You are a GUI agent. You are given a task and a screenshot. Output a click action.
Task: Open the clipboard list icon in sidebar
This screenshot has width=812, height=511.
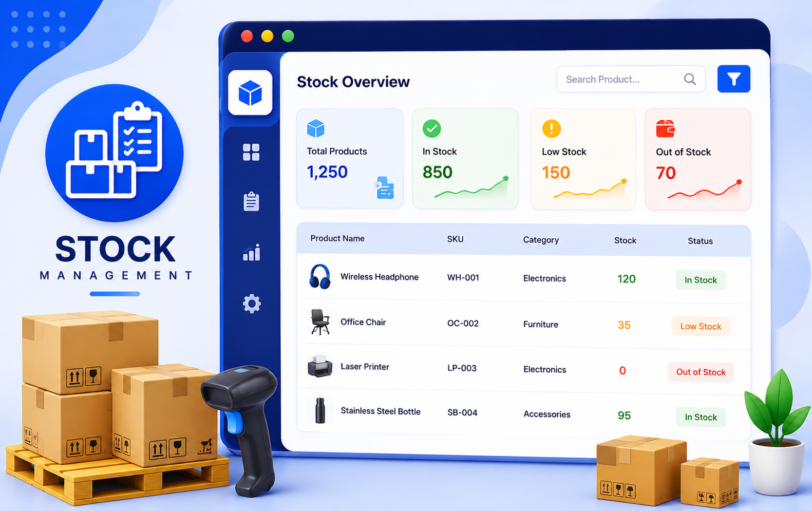pyautogui.click(x=251, y=201)
